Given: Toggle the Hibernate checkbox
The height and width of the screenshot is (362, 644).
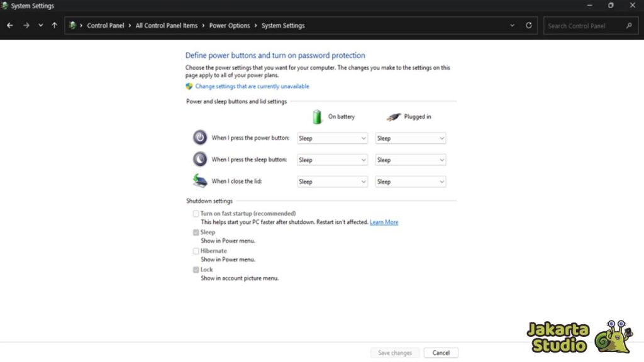Looking at the screenshot, I should tap(196, 251).
